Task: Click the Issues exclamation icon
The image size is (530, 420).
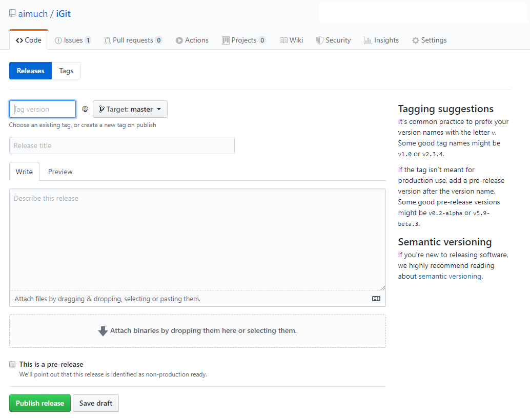Action: [58, 40]
